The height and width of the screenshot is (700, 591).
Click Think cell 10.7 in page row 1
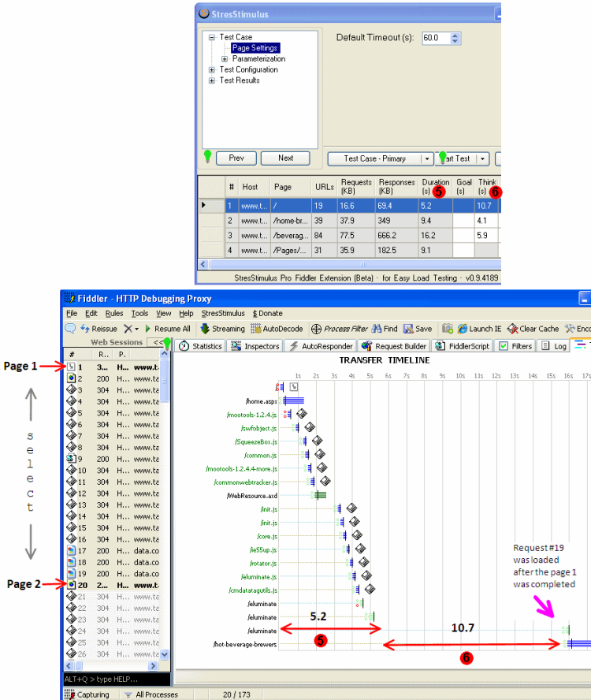[485, 206]
